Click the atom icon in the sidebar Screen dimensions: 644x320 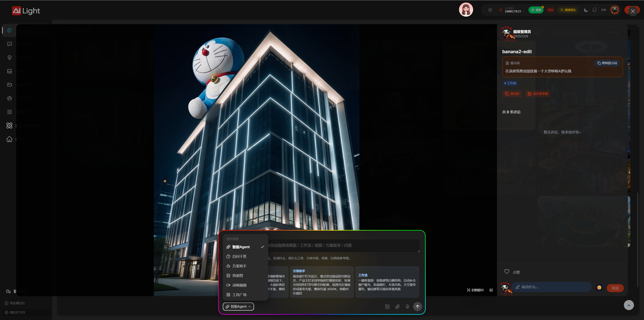(9, 125)
